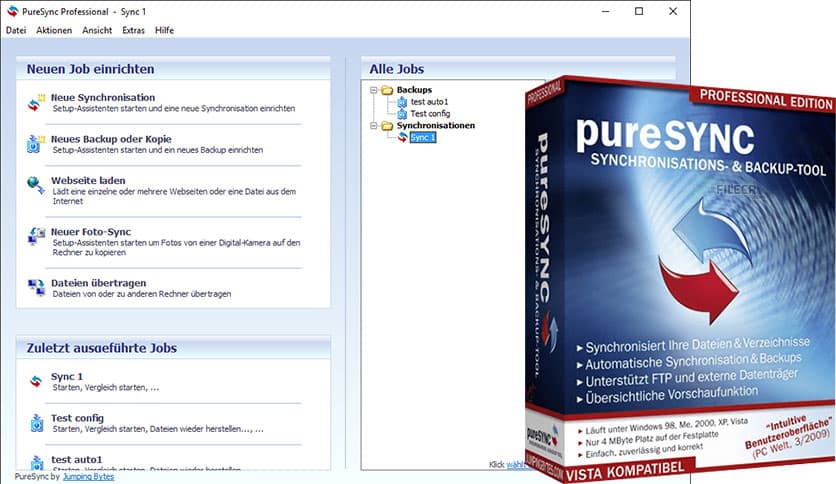Select Test config in the Alle Jobs tree
Image resolution: width=836 pixels, height=484 pixels.
[x=430, y=114]
